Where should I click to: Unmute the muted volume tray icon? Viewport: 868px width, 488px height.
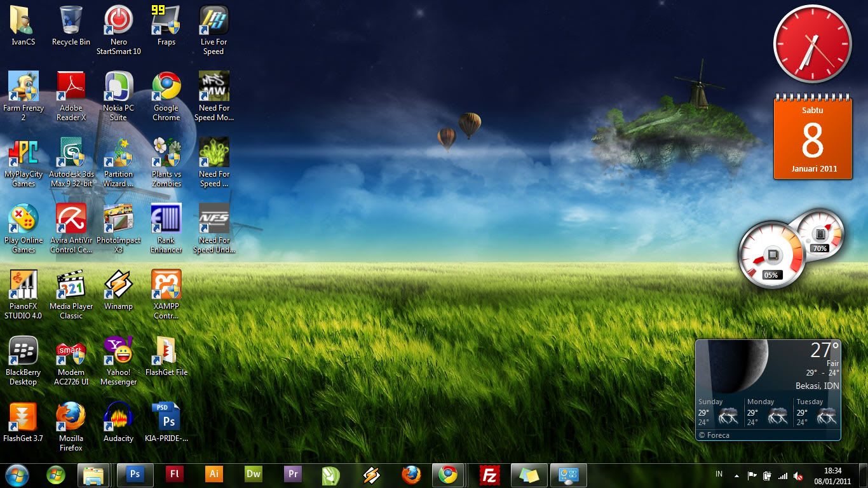click(x=798, y=475)
